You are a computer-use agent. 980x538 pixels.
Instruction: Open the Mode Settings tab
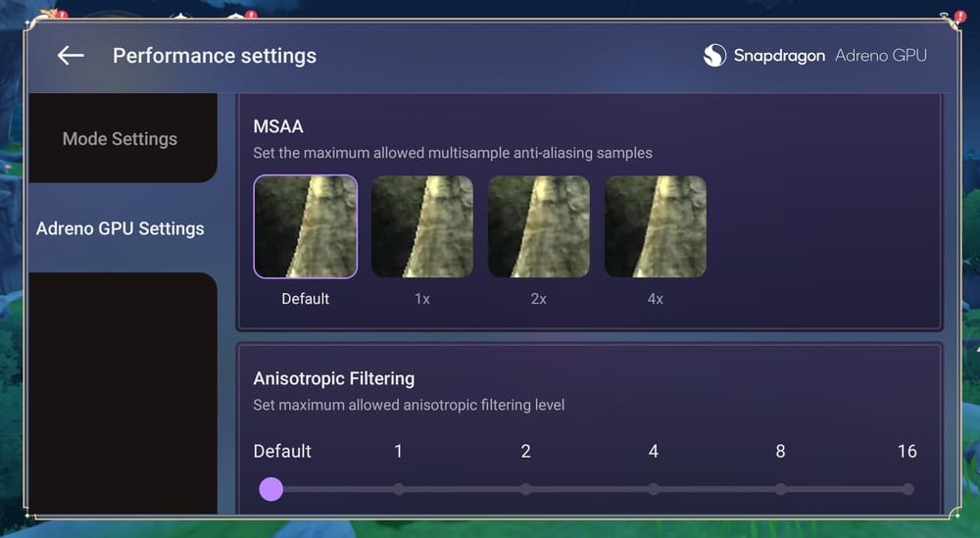pyautogui.click(x=120, y=139)
